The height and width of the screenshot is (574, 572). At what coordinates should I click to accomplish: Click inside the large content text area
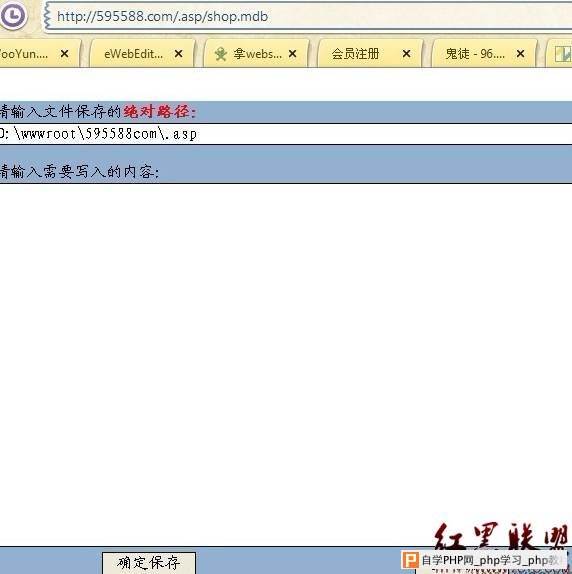(x=286, y=364)
